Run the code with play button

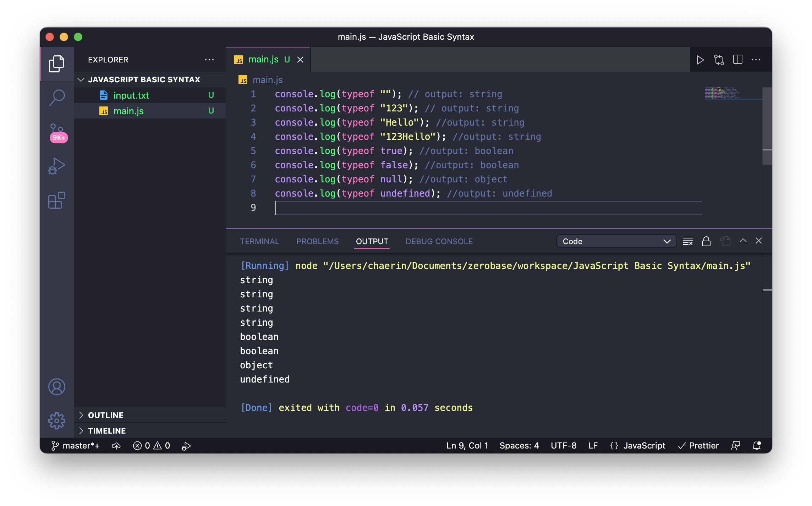pos(700,60)
